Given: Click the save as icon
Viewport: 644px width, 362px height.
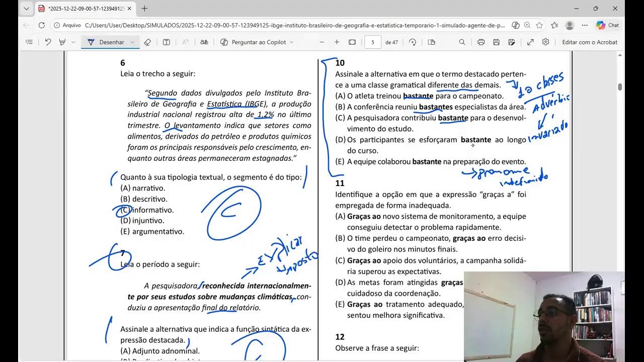Looking at the screenshot, I should tap(512, 42).
